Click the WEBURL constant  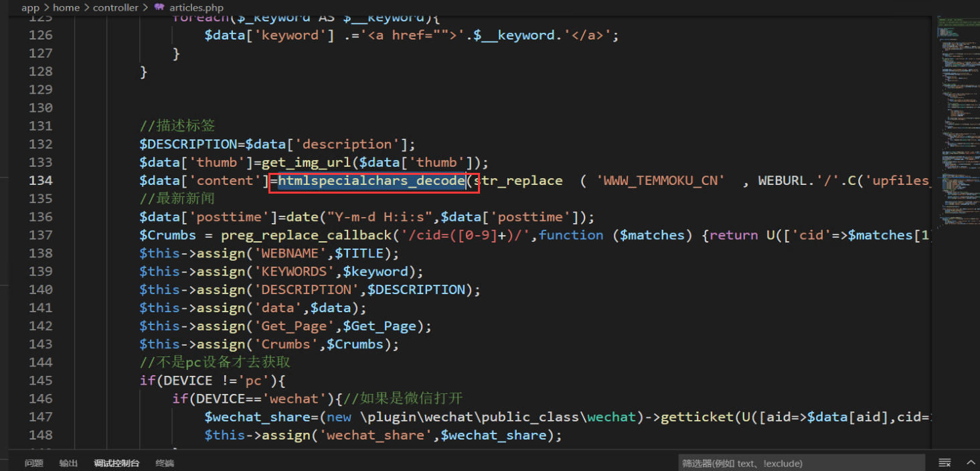click(x=783, y=180)
